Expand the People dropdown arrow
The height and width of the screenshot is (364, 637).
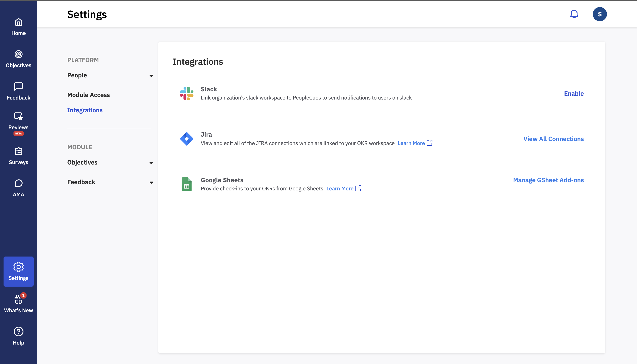click(x=151, y=76)
